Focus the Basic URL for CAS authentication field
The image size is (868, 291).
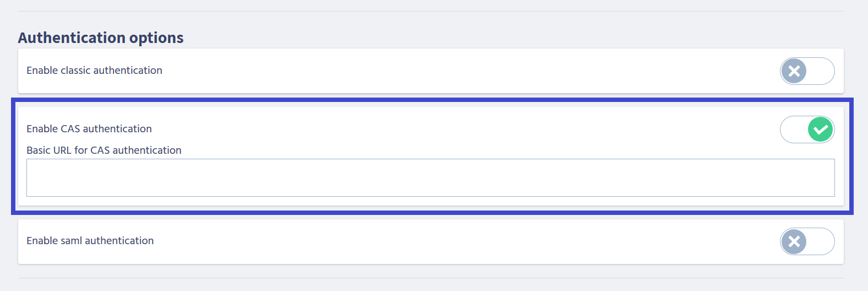430,177
